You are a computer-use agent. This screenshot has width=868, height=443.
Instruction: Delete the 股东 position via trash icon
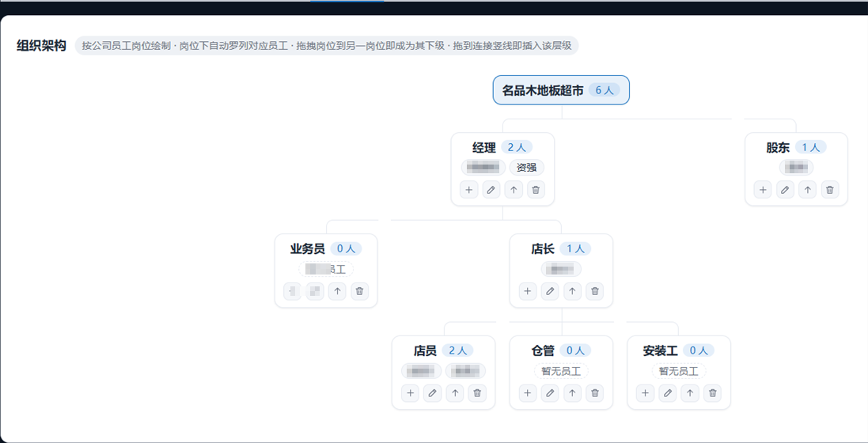(x=830, y=190)
